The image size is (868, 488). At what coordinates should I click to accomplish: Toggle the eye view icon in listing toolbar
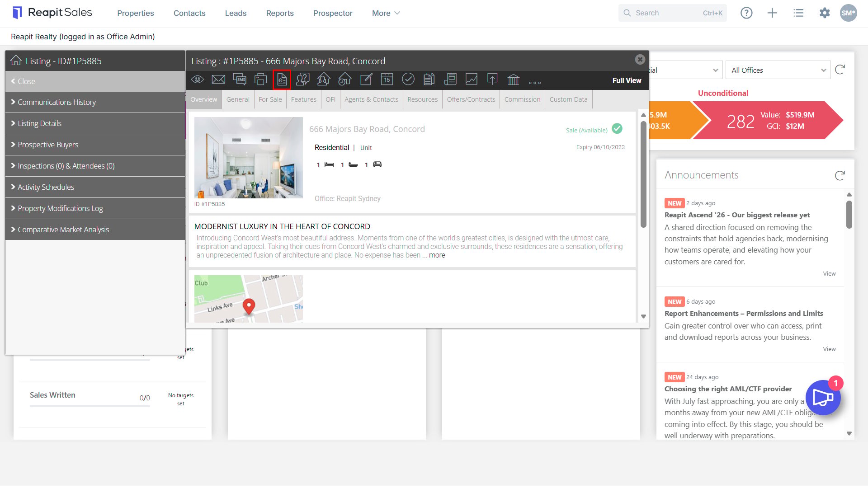point(198,80)
